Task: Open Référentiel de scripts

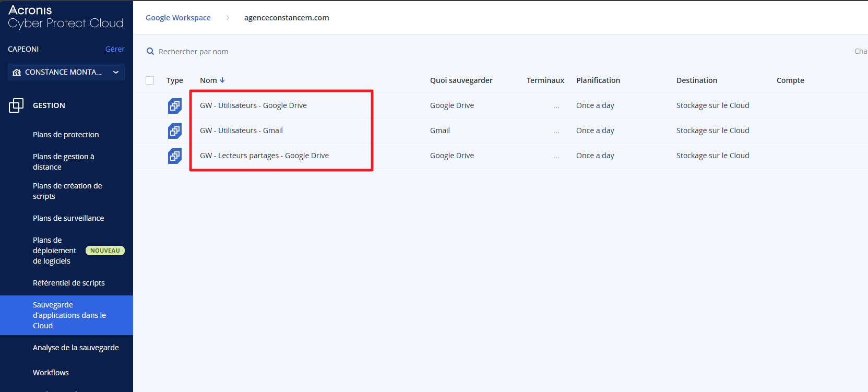Action: pos(69,283)
